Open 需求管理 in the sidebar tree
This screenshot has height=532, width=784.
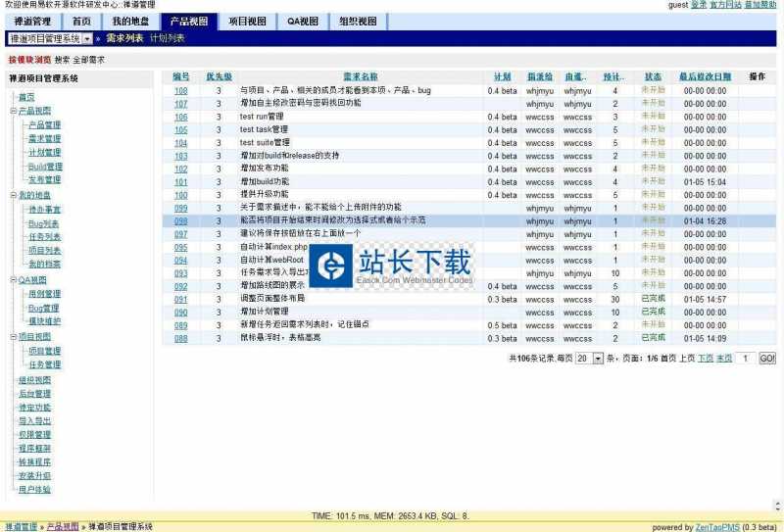[44, 139]
